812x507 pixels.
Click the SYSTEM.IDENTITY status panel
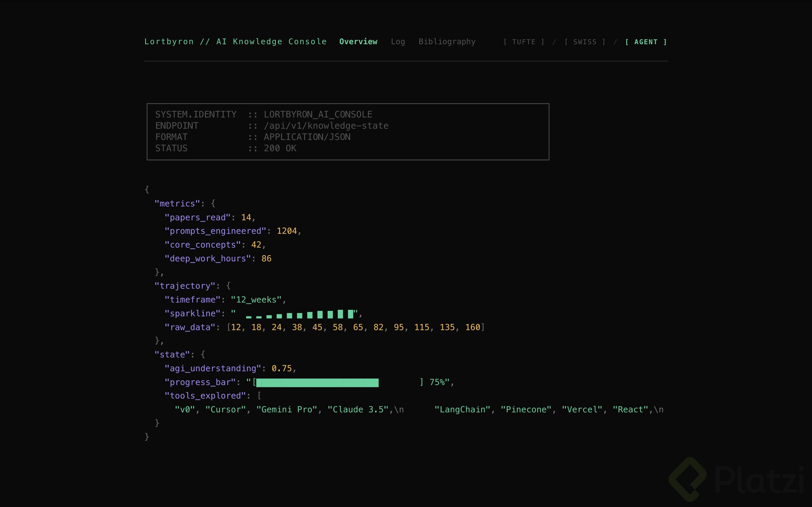(x=348, y=131)
